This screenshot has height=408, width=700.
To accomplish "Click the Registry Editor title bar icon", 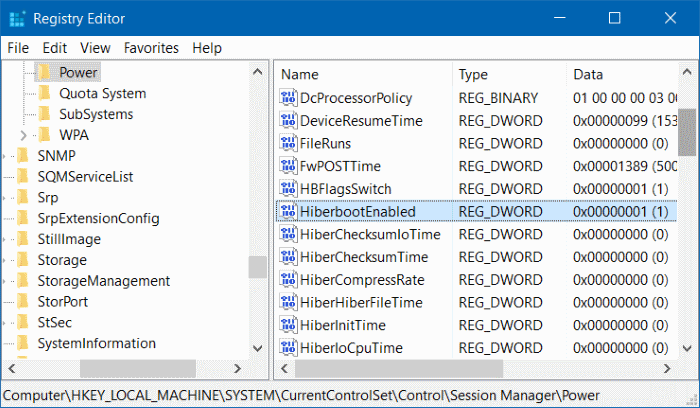I will point(17,18).
